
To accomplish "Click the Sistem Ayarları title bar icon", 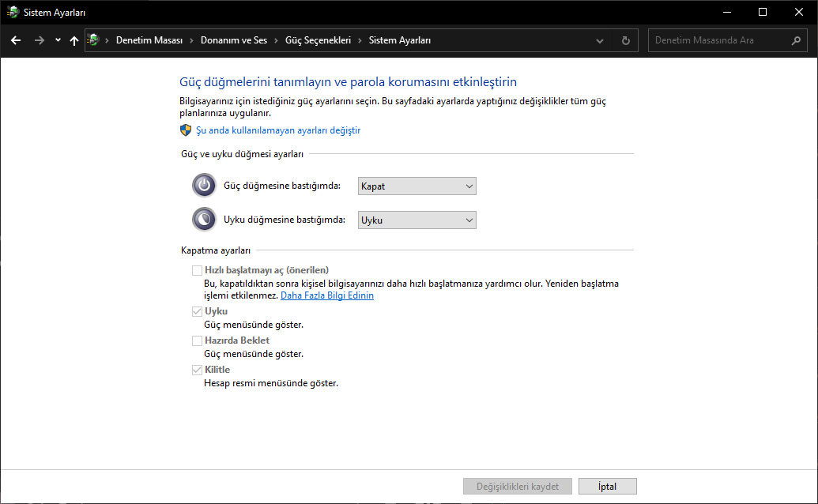I will 13,12.
